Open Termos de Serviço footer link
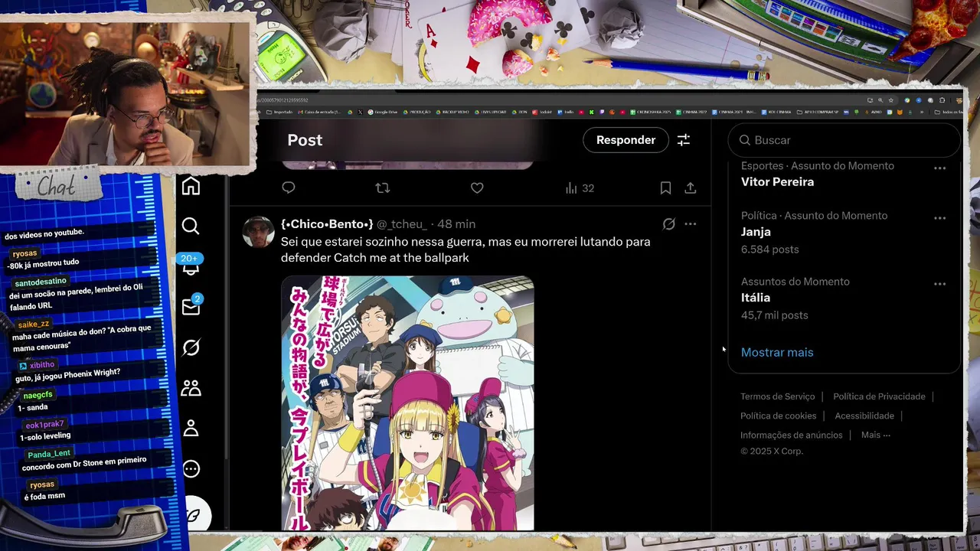Image resolution: width=980 pixels, height=551 pixels. (x=777, y=396)
